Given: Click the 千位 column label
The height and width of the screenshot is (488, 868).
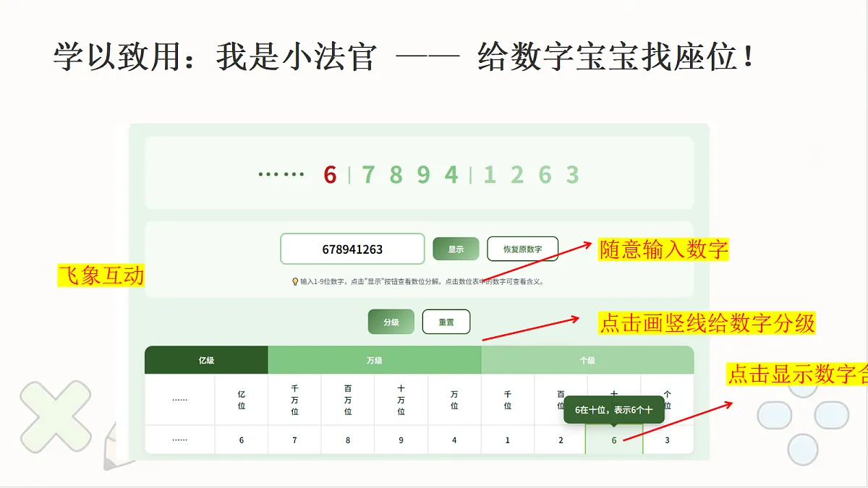Looking at the screenshot, I should (x=508, y=400).
